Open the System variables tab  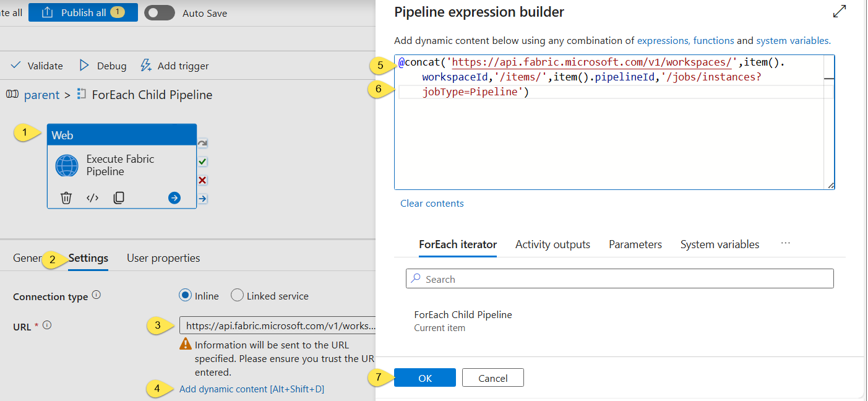pyautogui.click(x=720, y=244)
